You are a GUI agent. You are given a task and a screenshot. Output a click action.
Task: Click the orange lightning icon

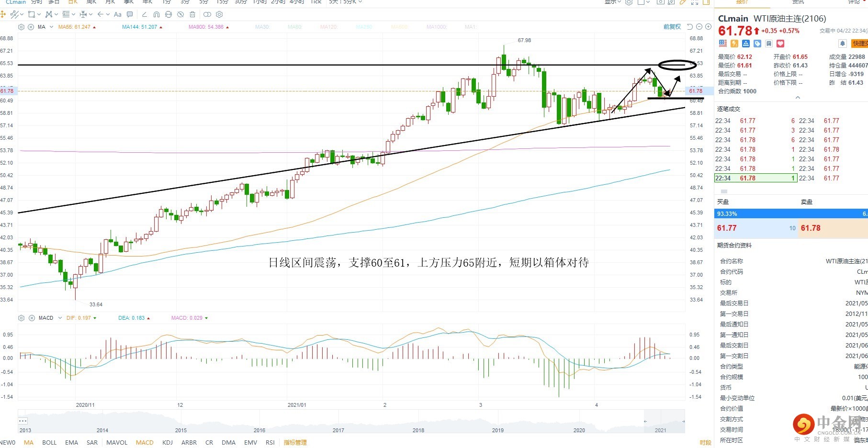(734, 44)
